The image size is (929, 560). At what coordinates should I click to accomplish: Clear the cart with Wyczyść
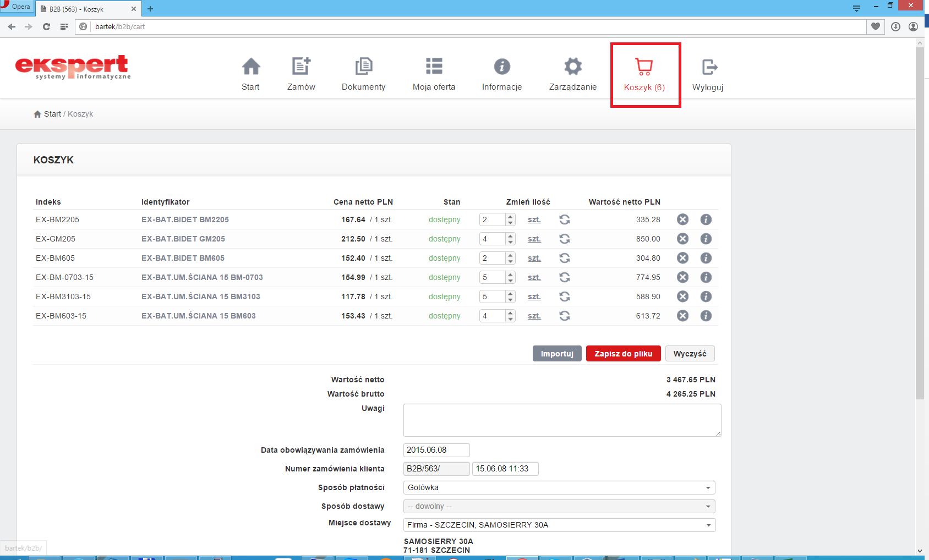tap(690, 354)
